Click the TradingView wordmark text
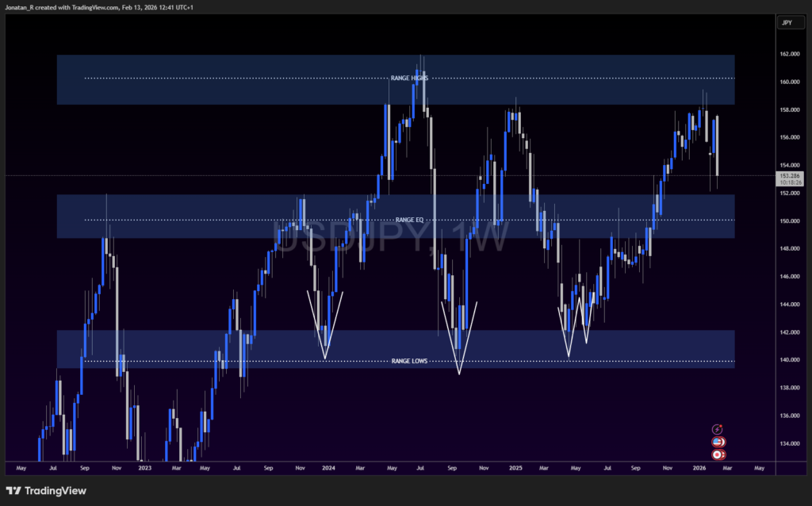The width and height of the screenshot is (812, 506). tap(56, 491)
